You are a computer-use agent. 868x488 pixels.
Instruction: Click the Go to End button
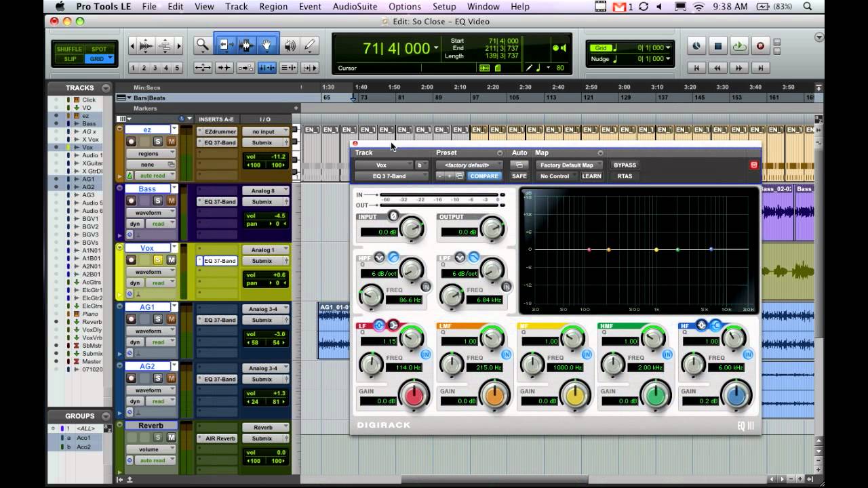[x=761, y=68]
